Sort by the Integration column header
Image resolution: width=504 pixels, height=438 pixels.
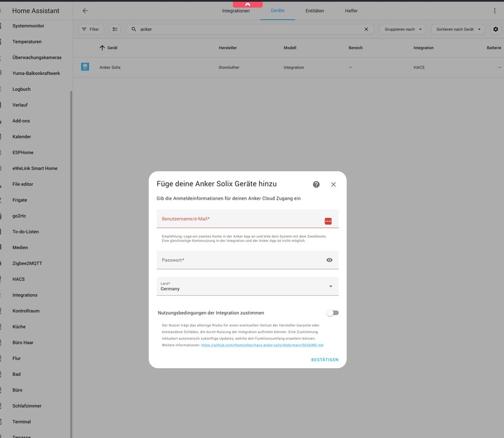[423, 48]
